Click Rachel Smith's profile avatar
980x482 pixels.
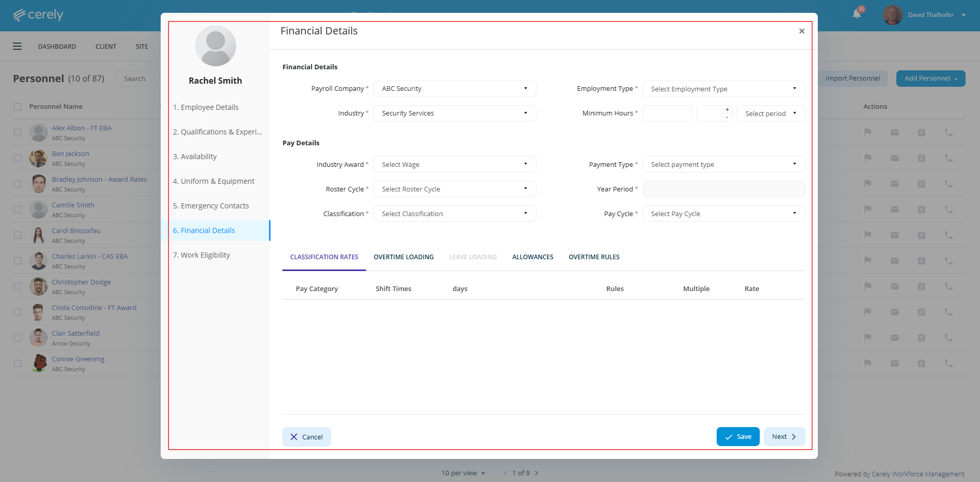pos(216,46)
